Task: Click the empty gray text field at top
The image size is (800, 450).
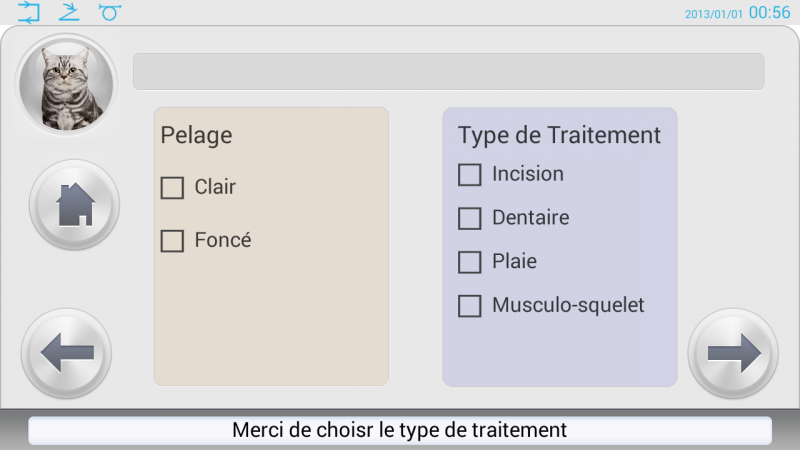Action: coord(448,71)
